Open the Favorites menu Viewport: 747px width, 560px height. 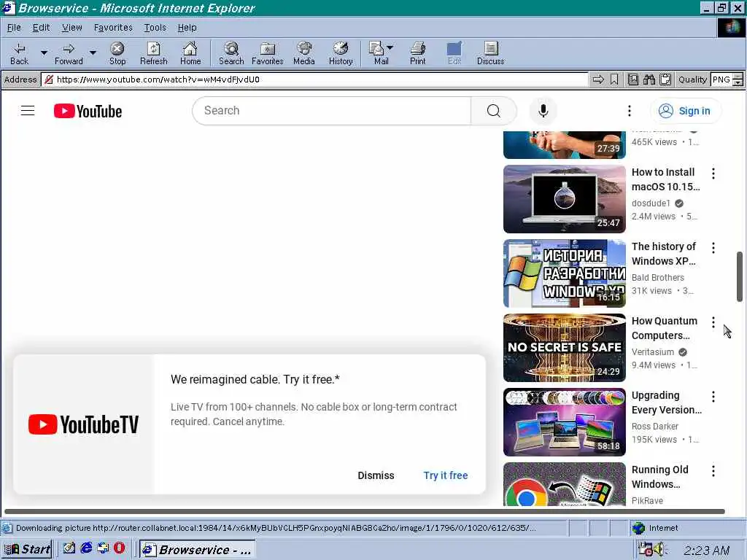(x=113, y=28)
